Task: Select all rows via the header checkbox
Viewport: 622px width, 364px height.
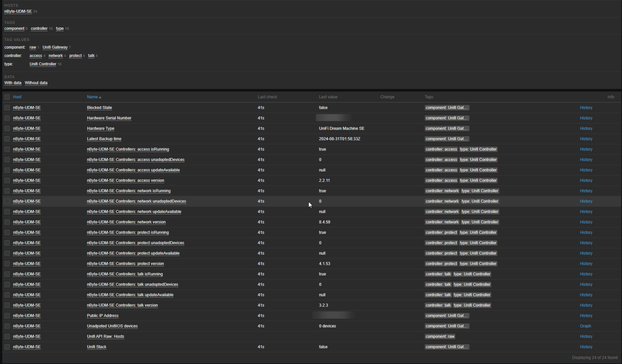Action: click(7, 97)
